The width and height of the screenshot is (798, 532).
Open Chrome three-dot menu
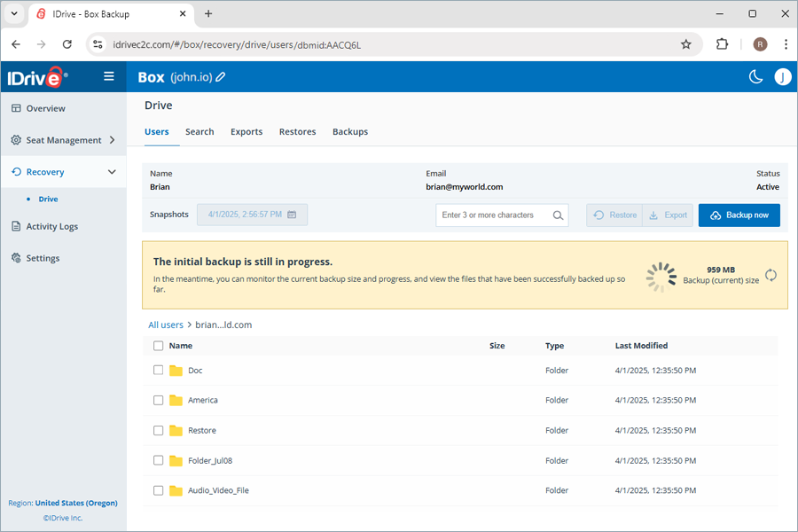pyautogui.click(x=786, y=44)
